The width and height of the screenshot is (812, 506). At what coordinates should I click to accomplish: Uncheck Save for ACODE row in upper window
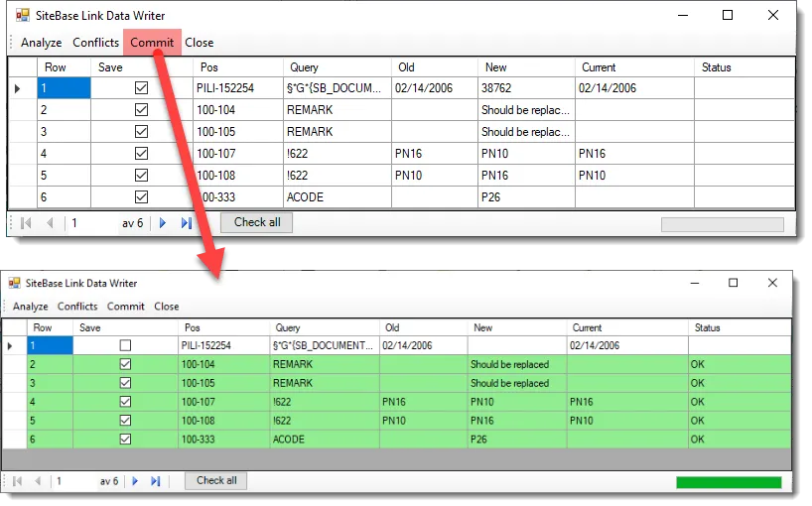tap(141, 196)
